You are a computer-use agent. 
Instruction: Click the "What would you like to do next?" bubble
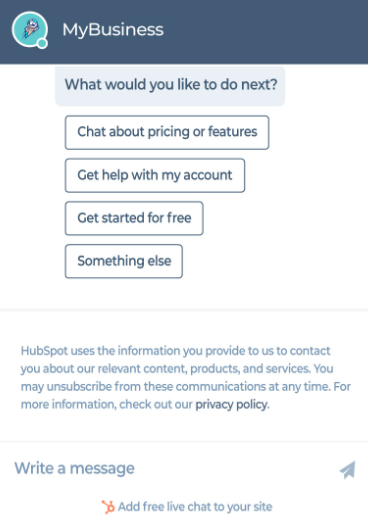pos(170,86)
